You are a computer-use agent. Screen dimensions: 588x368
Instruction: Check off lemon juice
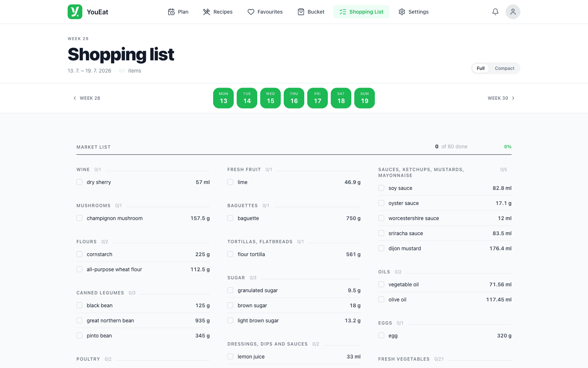coord(230,357)
